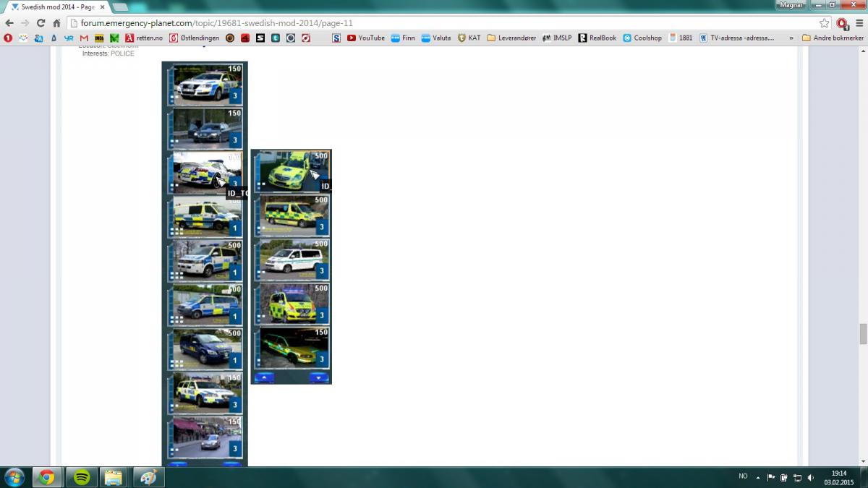
Task: Bookmark this page with the star icon
Action: click(824, 23)
